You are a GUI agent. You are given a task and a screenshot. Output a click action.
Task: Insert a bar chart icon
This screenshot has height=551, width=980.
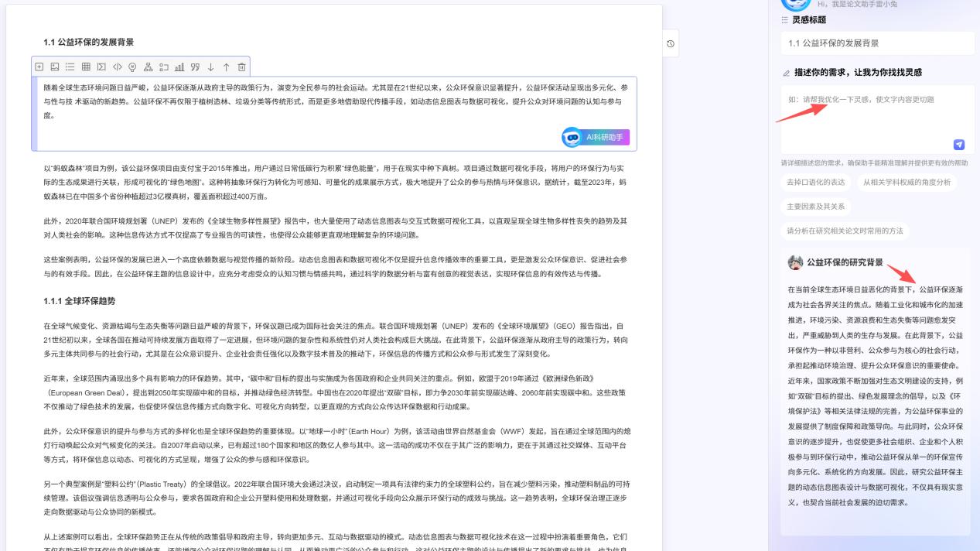[x=179, y=67]
